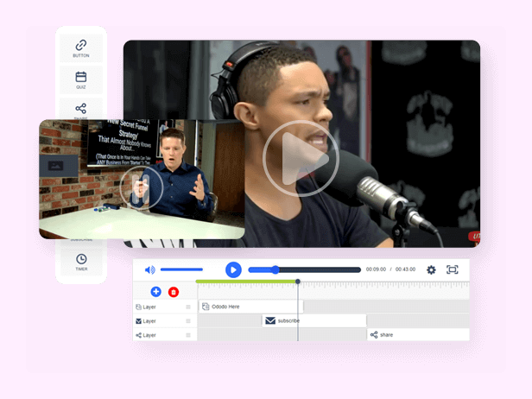Select the 'Ododo Here' timeline clip

point(250,307)
